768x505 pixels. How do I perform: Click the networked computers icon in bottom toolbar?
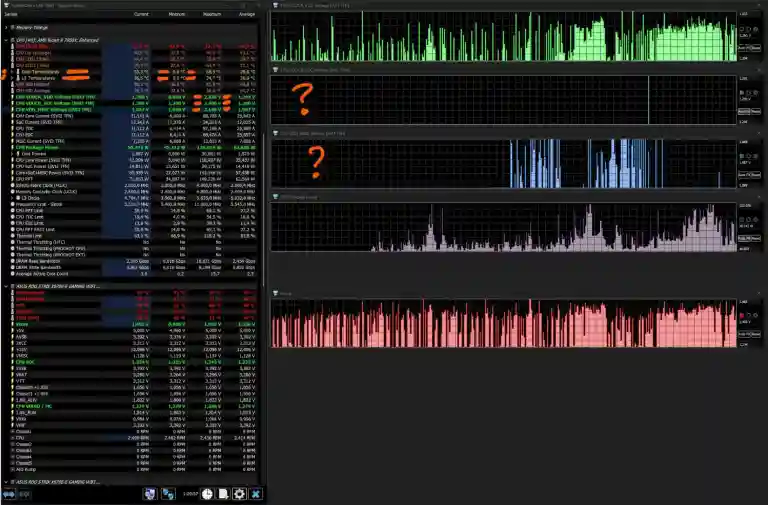tap(168, 494)
